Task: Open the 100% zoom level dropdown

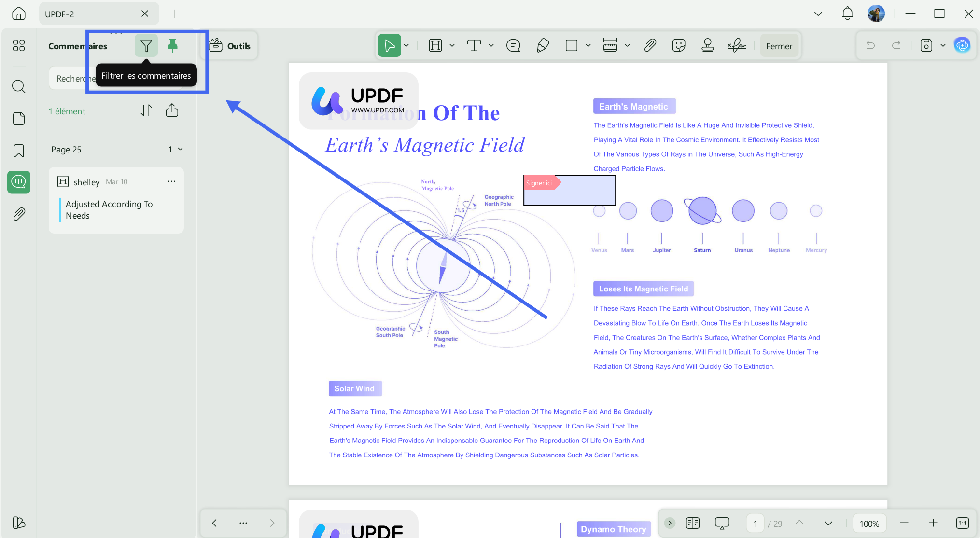Action: (x=869, y=523)
